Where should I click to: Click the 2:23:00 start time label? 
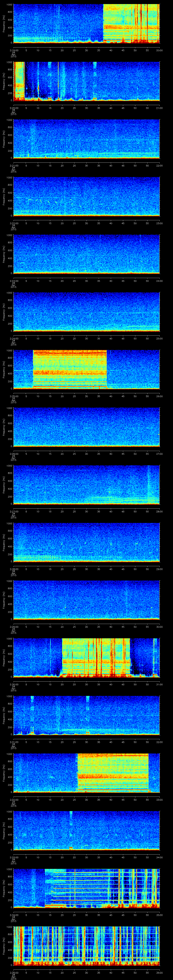[x=14, y=281]
